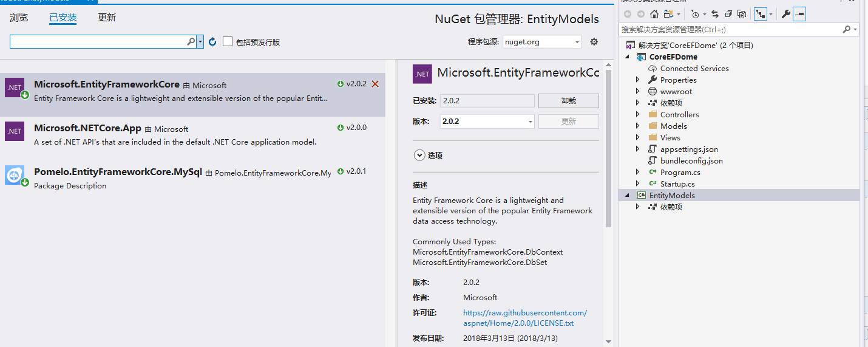Open the NuGet search box dropdown arrow
This screenshot has width=868, height=347.
[200, 41]
